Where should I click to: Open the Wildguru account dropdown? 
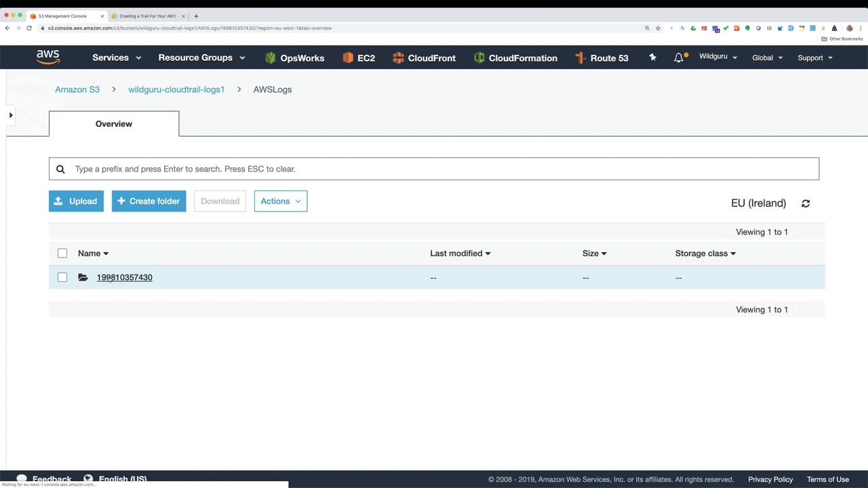click(718, 57)
